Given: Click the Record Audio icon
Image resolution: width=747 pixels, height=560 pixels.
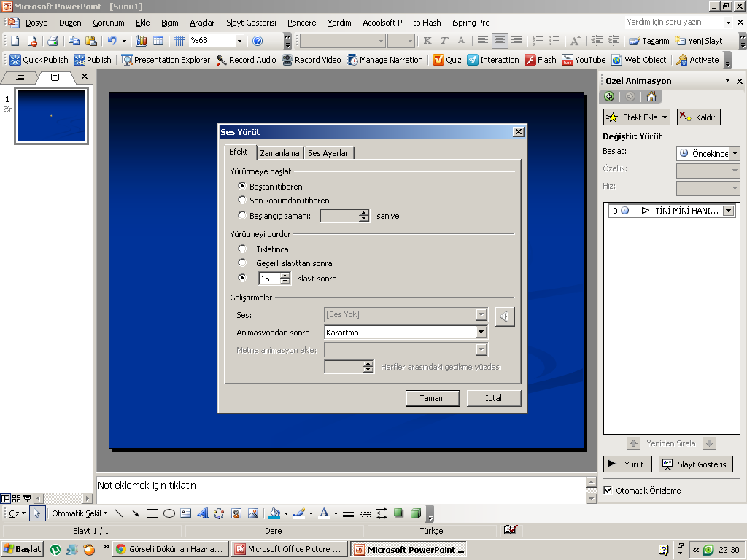Looking at the screenshot, I should click(x=222, y=60).
